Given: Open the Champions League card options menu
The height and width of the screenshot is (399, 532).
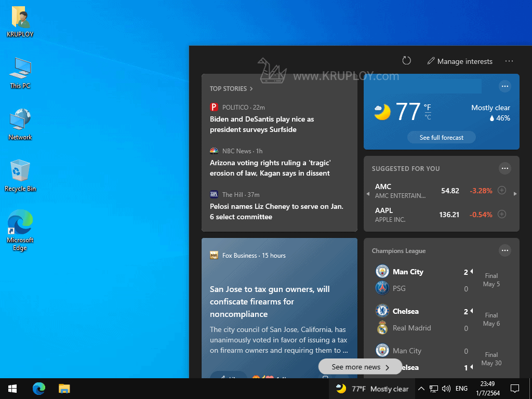Looking at the screenshot, I should coord(505,250).
